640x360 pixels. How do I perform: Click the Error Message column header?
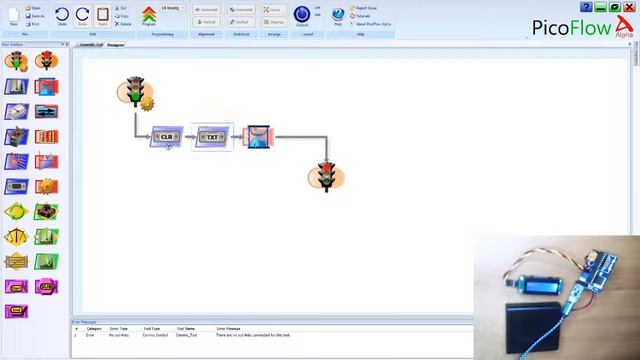[x=228, y=329]
